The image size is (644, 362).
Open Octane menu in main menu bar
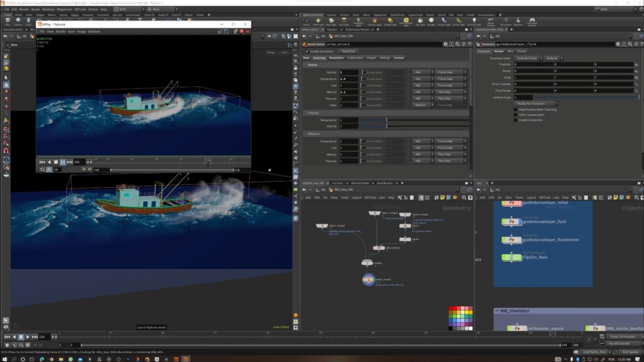point(93,9)
